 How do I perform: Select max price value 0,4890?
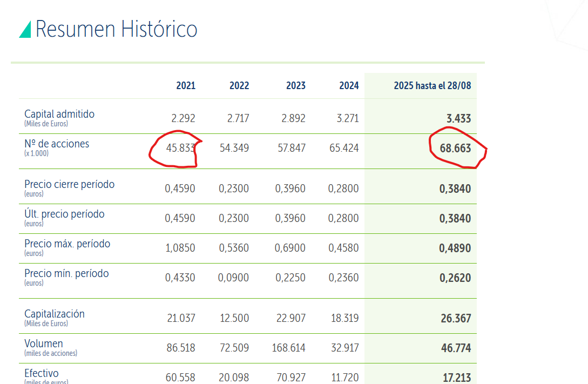455,248
